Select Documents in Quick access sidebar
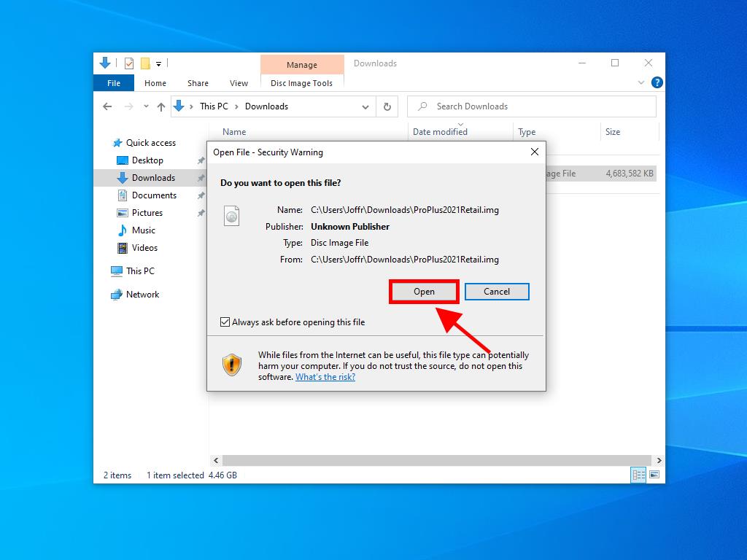 [154, 195]
